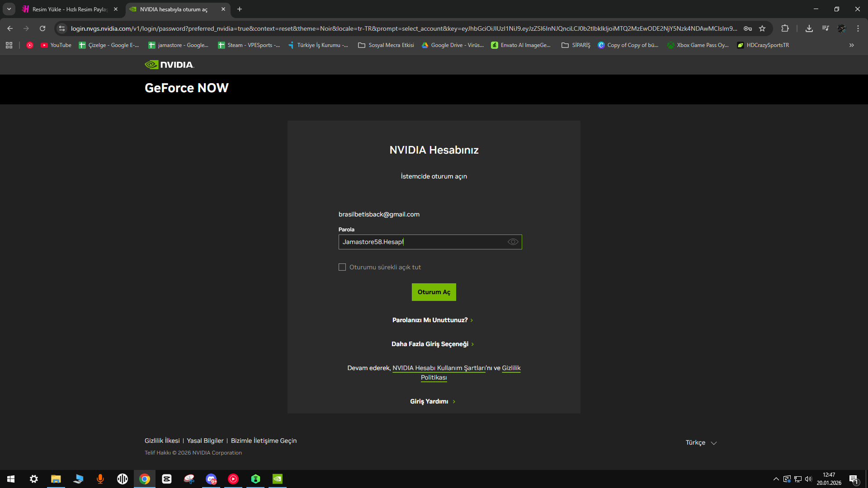Click the Oturum Aç button
The image size is (868, 488).
(434, 292)
